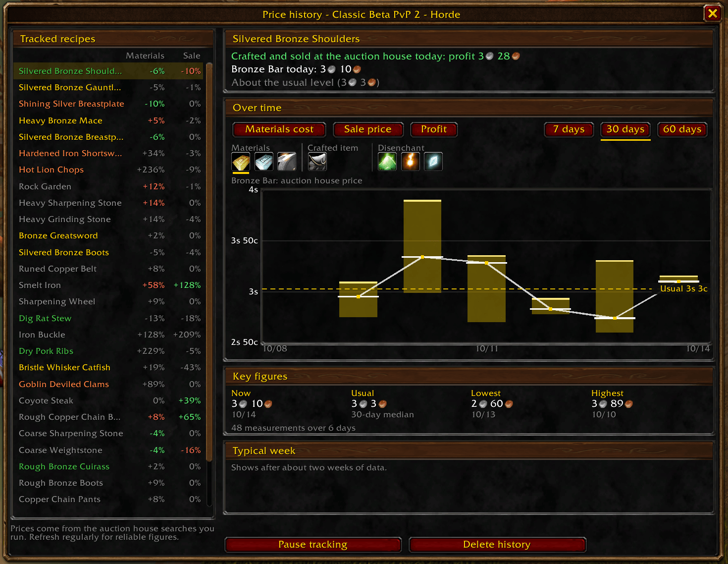Screen dimensions: 728x564
Task: Select the crafted shoulders item icon
Action: pyautogui.click(x=317, y=162)
